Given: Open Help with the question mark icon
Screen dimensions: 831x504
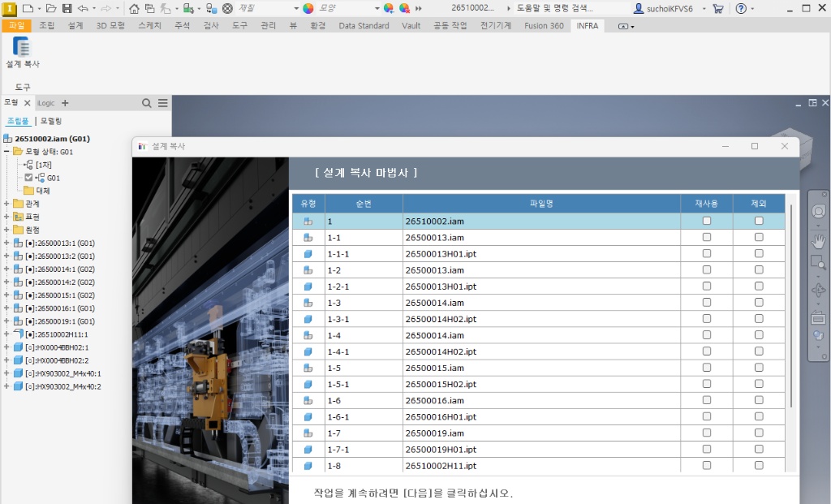Looking at the screenshot, I should [741, 8].
